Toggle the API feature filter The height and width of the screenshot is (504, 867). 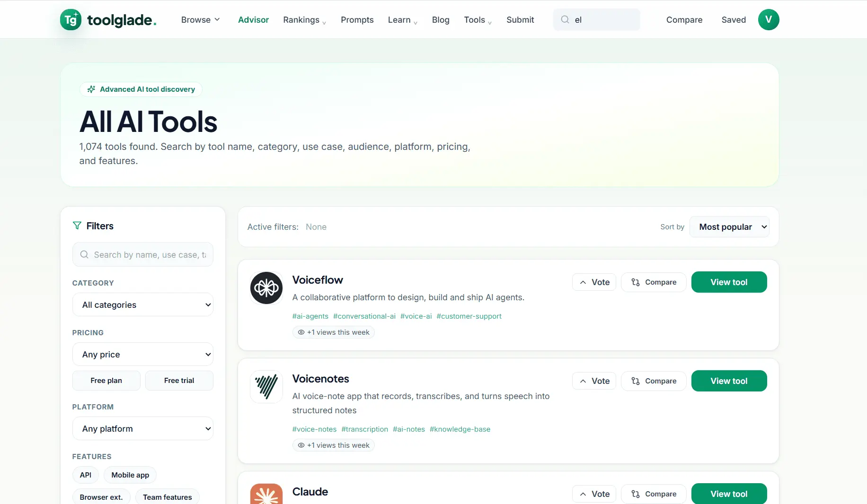point(86,475)
